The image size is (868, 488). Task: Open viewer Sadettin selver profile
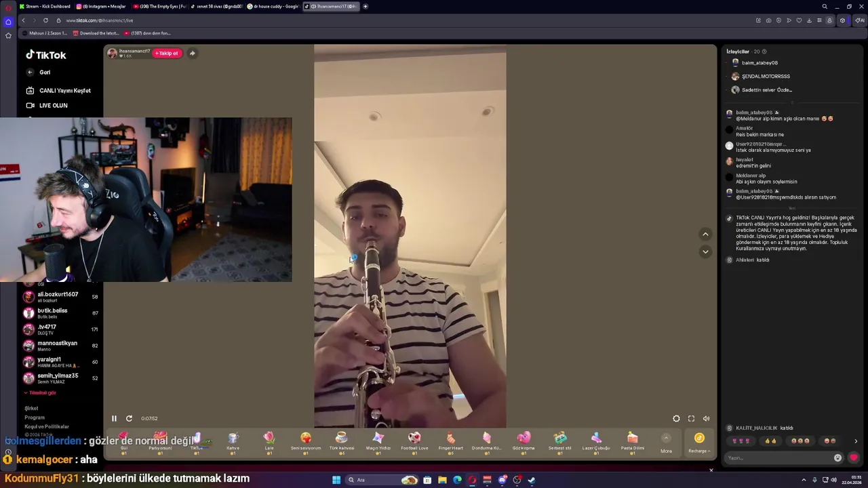click(x=761, y=90)
